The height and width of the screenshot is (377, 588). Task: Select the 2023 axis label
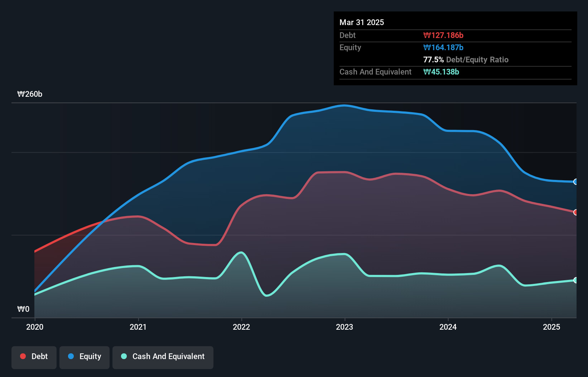345,327
